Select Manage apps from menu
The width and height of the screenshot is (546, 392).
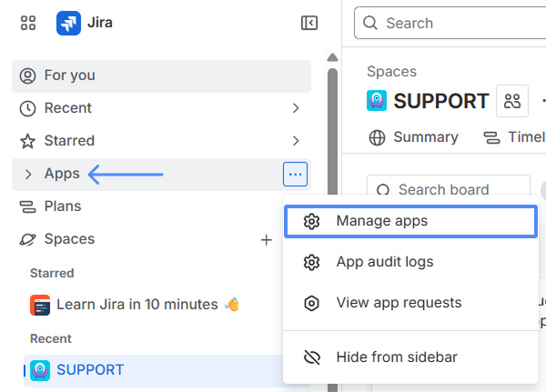click(381, 221)
